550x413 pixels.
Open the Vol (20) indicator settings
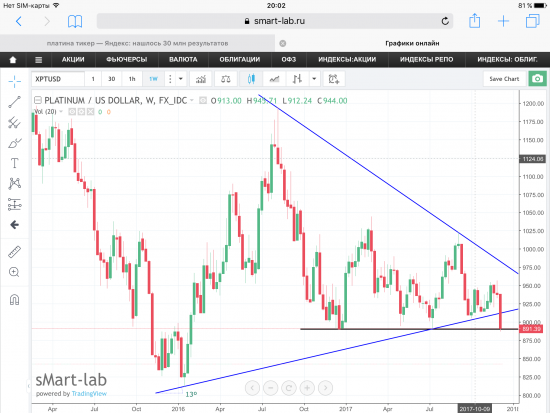(81, 112)
